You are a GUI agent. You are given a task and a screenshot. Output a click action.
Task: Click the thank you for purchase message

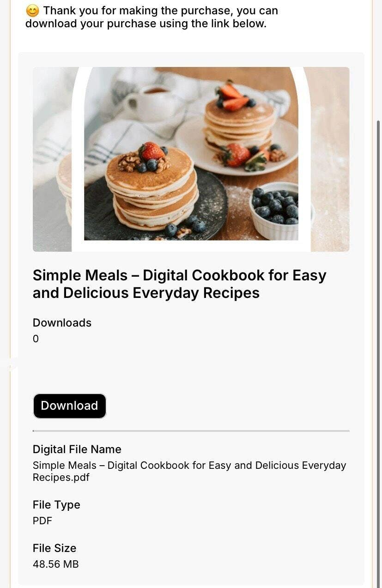click(152, 17)
